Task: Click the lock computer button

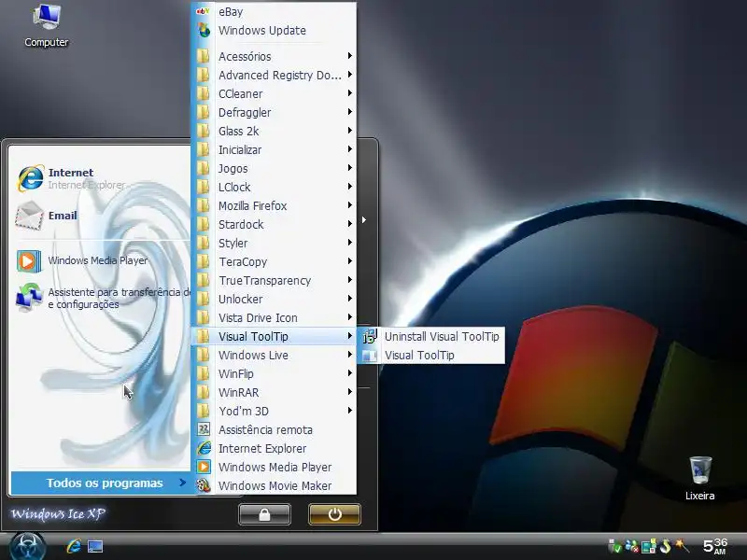Action: (x=264, y=514)
